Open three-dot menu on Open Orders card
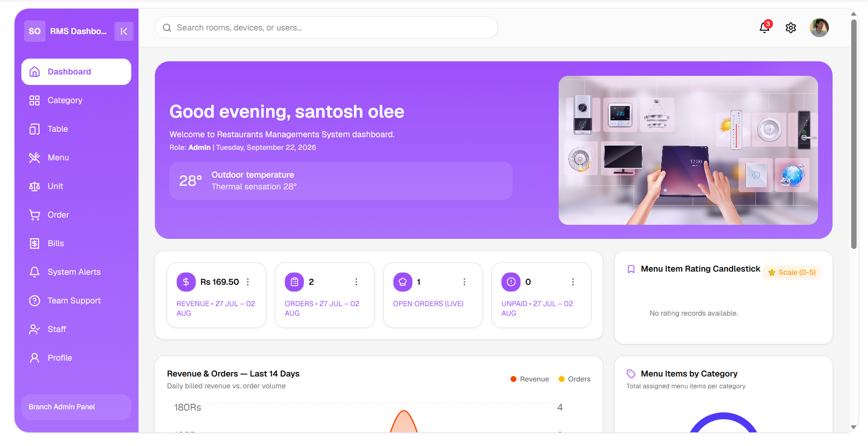 point(464,282)
